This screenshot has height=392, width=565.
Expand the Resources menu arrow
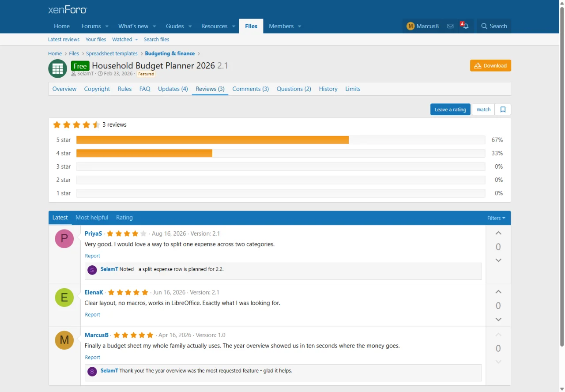point(234,26)
